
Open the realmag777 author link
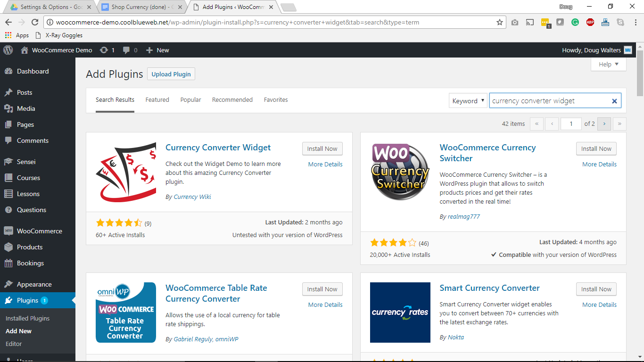point(464,216)
